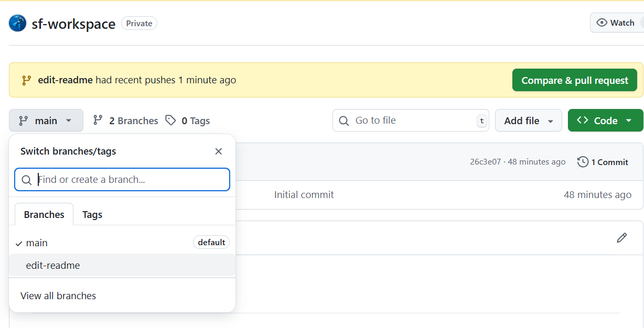Click the Find or create a branch field
644x328 pixels.
[122, 180]
